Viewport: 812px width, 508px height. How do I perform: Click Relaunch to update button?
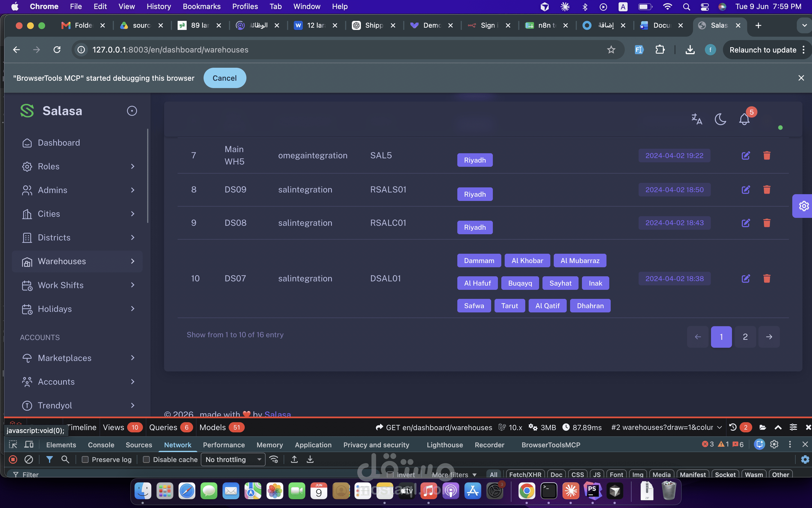(x=763, y=50)
